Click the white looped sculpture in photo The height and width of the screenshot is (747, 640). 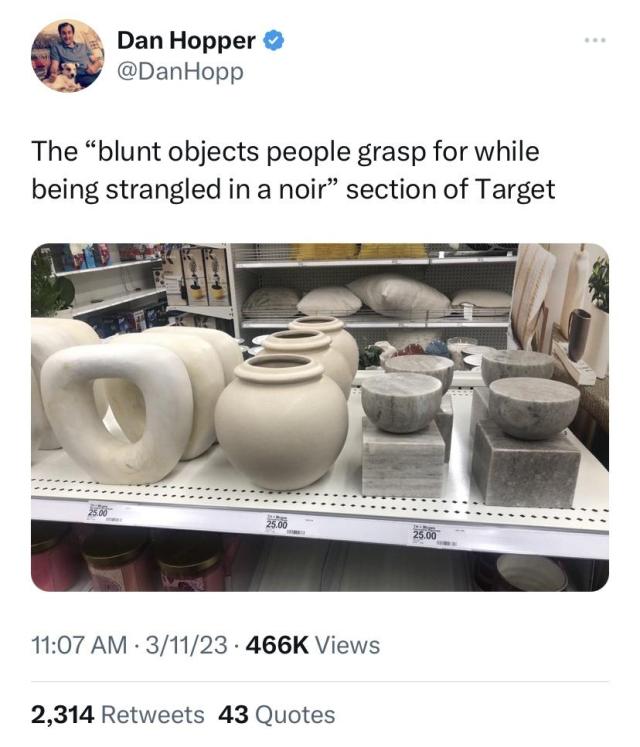[117, 413]
